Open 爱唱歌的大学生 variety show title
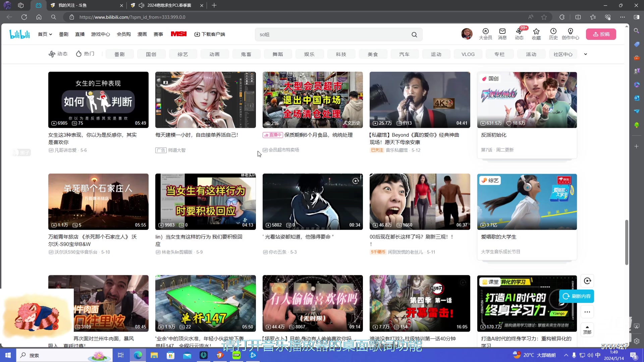 [499, 237]
